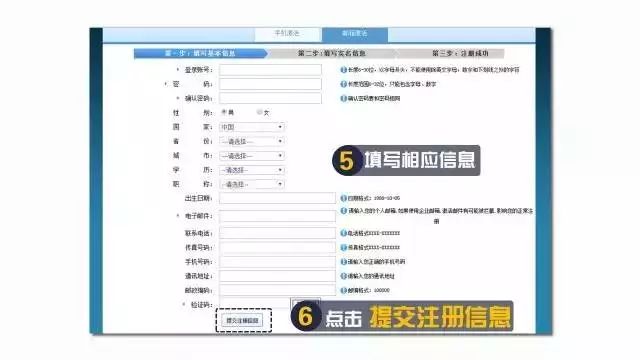
Task: Click the 提交注册信息 submit button
Action: [x=243, y=320]
